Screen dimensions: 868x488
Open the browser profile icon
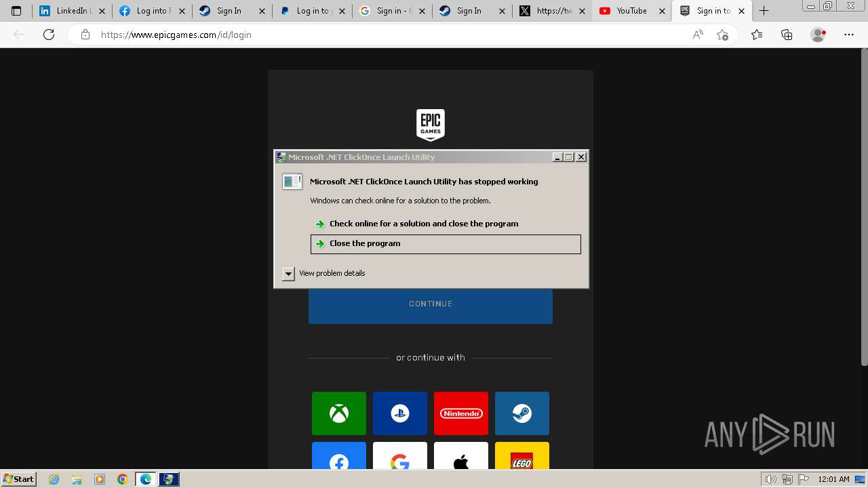(x=818, y=35)
